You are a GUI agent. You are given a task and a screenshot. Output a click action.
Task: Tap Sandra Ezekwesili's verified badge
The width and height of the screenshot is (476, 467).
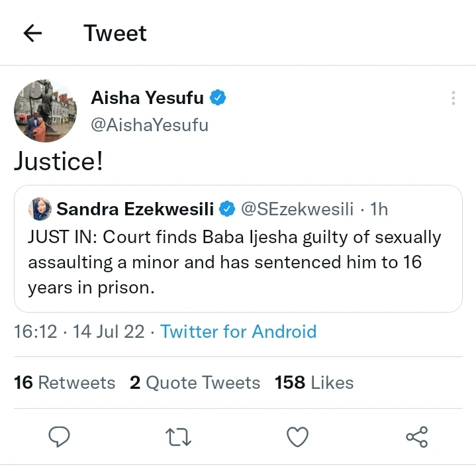(x=226, y=209)
